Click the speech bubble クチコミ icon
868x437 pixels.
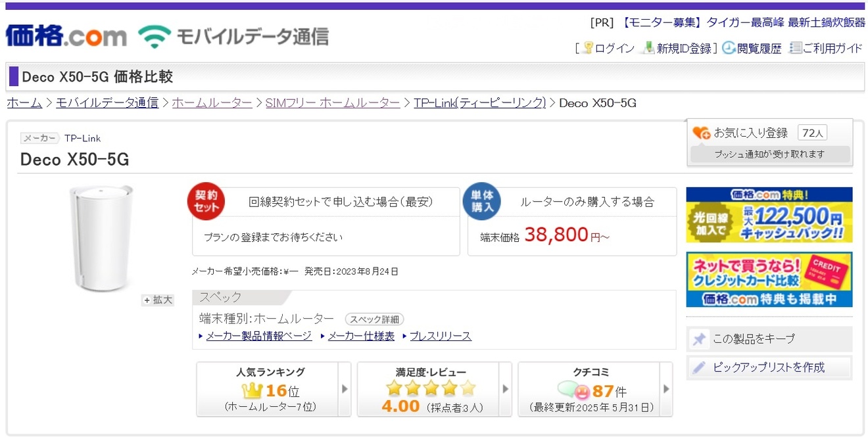[573, 391]
